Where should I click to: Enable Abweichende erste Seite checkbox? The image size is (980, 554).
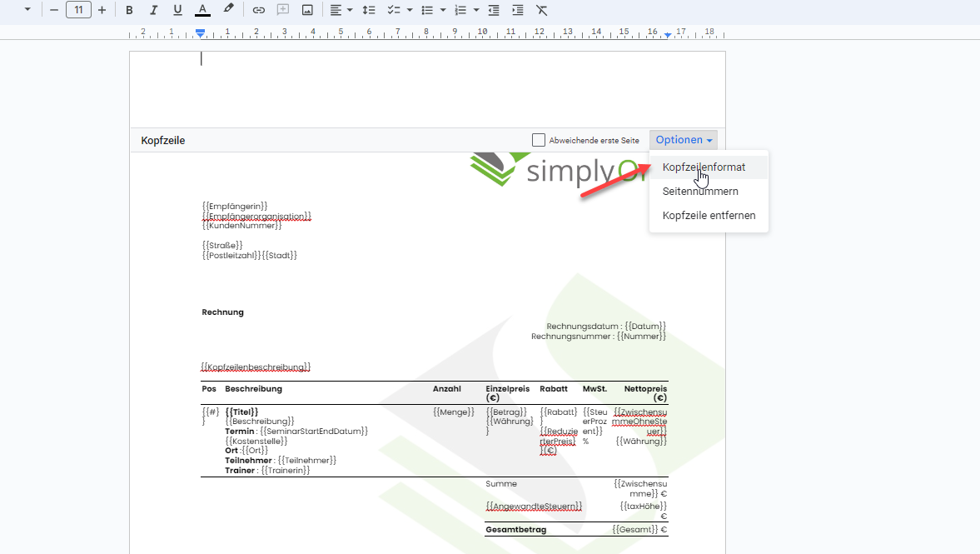(x=539, y=140)
